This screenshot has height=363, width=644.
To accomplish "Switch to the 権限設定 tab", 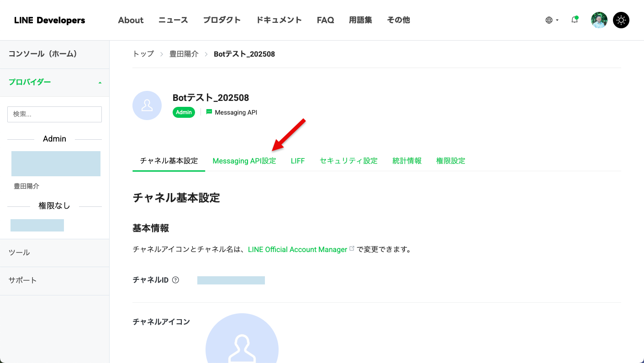I will 451,161.
